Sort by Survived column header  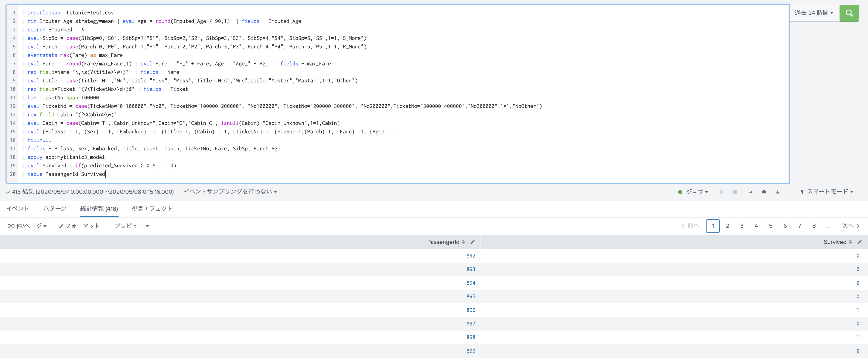(835, 242)
